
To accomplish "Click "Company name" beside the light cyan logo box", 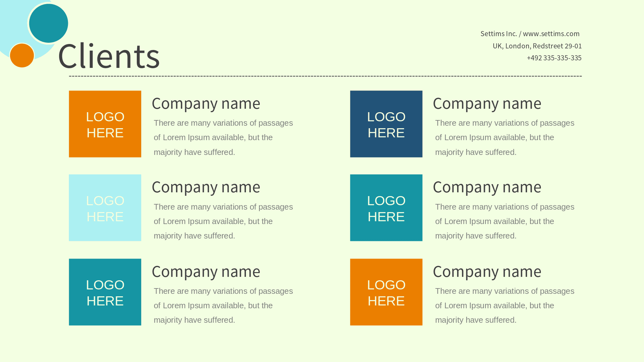I will pos(206,187).
